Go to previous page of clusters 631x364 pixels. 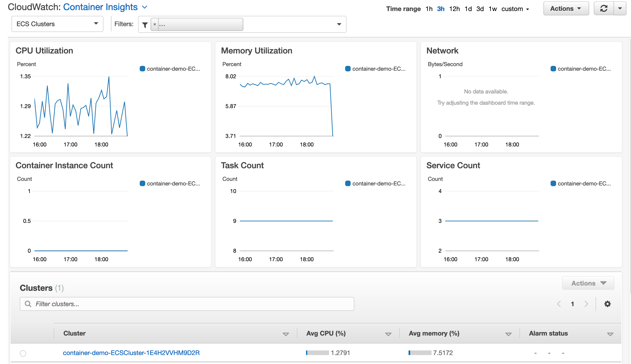click(559, 304)
